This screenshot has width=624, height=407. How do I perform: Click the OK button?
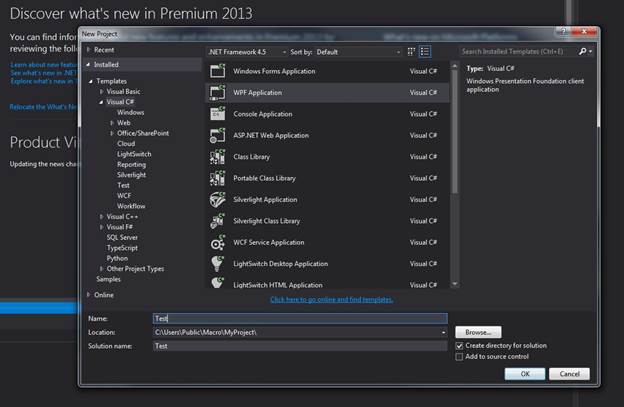coord(525,374)
